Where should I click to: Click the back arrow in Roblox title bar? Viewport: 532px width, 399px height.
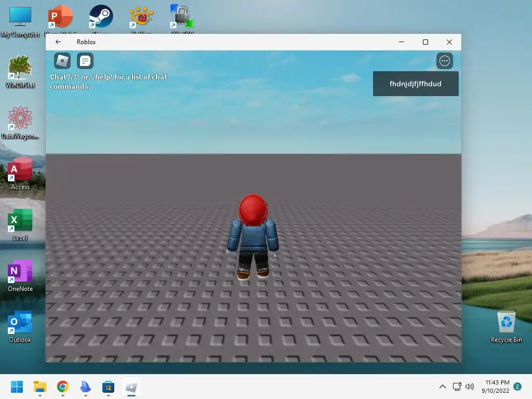[x=58, y=42]
